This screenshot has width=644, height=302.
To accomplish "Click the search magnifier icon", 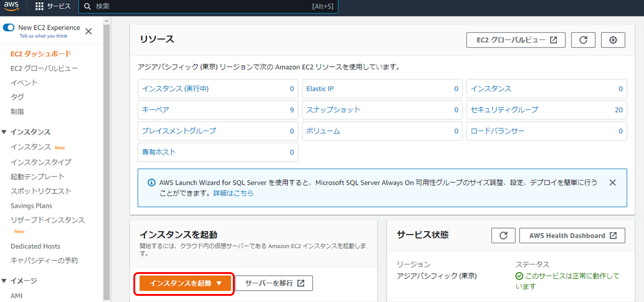I will pyautogui.click(x=88, y=6).
